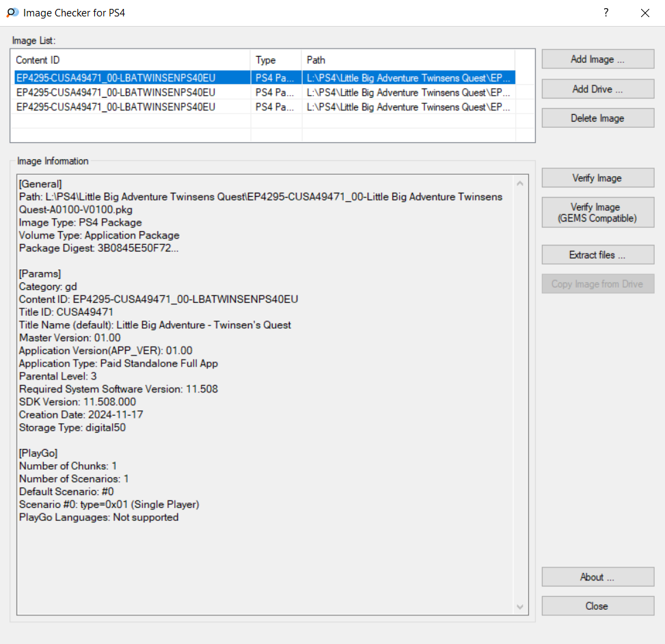Click the [Params] section heading
Image resolution: width=665 pixels, height=644 pixels.
tap(40, 273)
